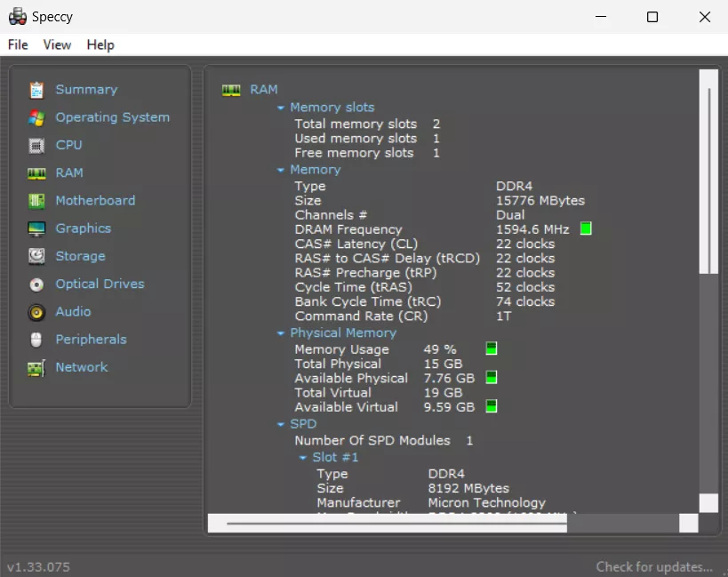Click the Optical Drives disc icon
The image size is (728, 577).
[x=36, y=284]
